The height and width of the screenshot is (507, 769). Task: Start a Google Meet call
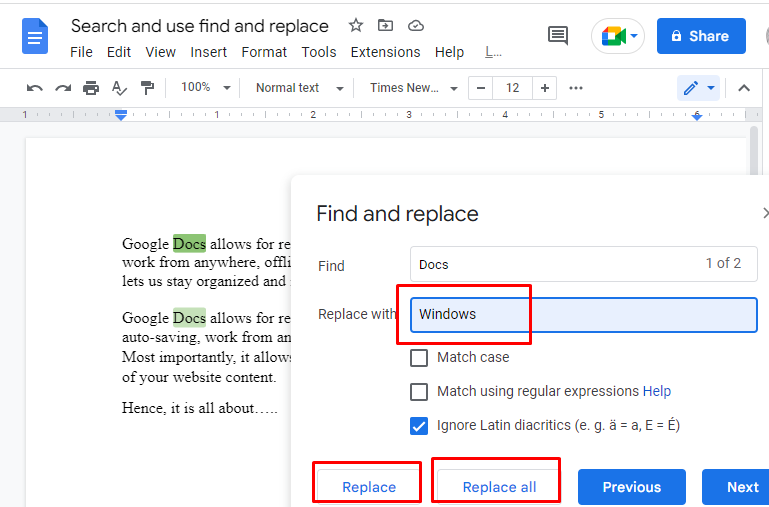[x=618, y=36]
